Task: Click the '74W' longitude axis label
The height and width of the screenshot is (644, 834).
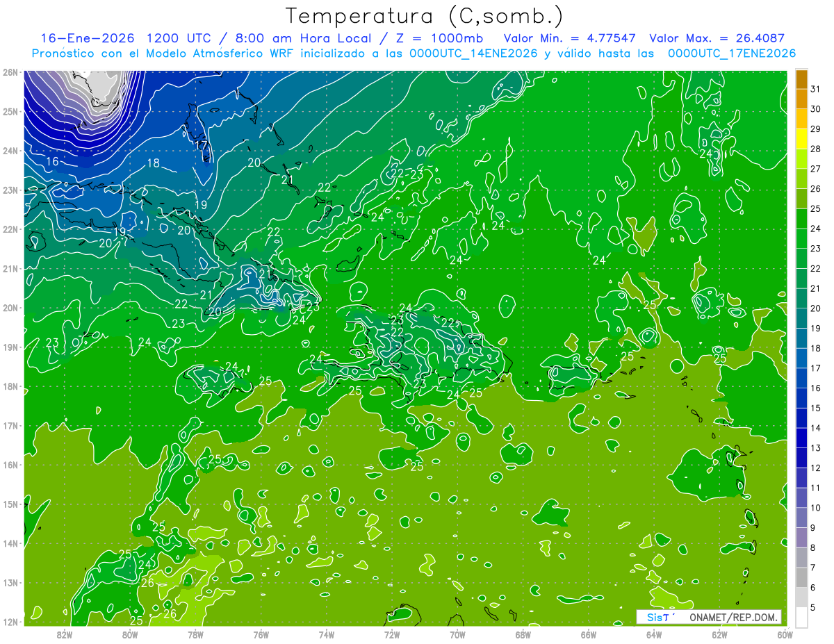Action: coord(327,634)
